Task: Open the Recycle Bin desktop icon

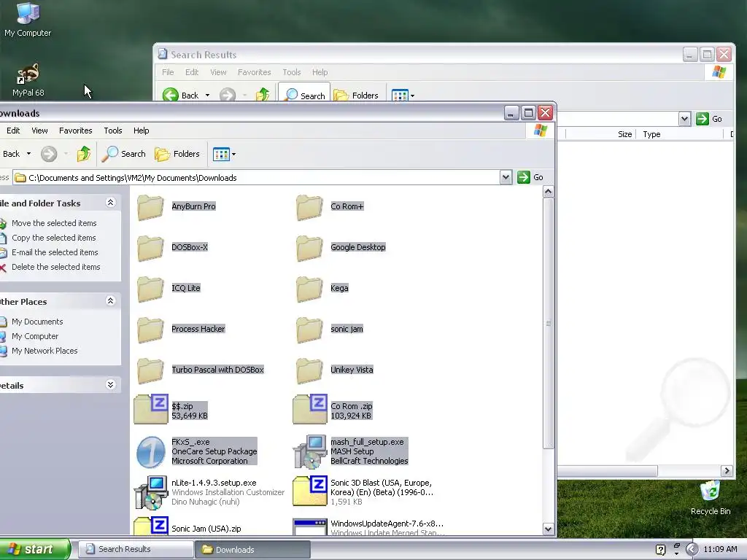Action: tap(711, 491)
